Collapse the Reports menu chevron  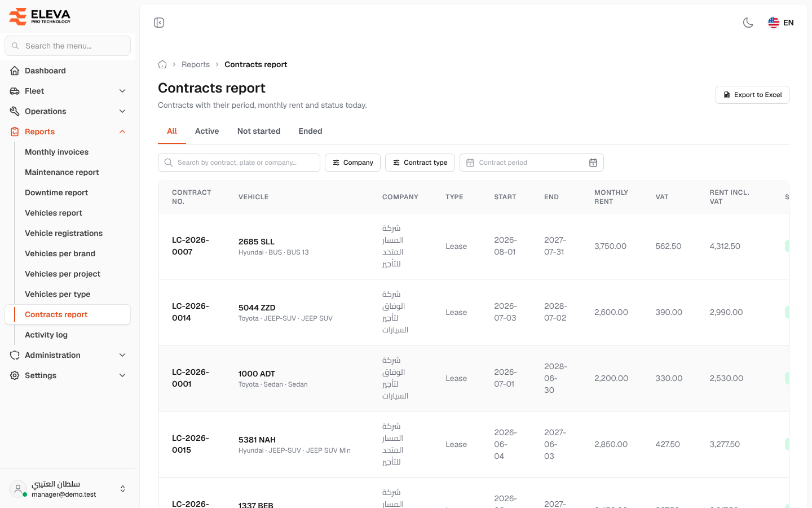122,132
